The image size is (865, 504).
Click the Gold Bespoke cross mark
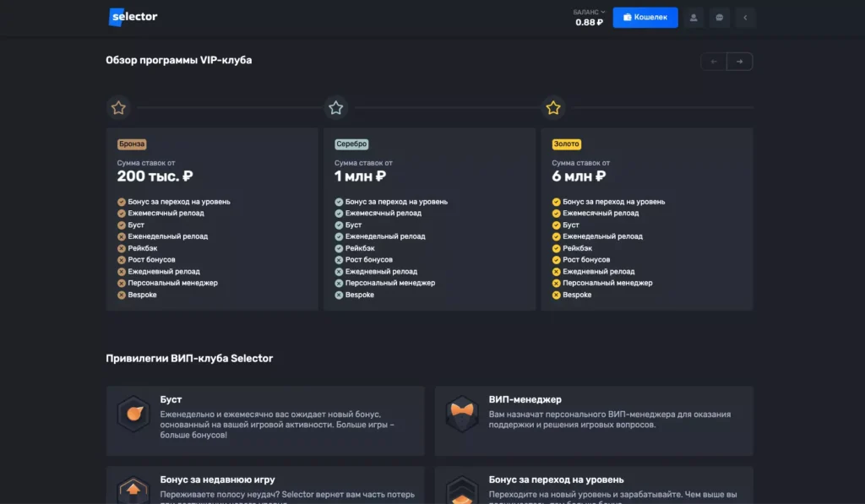click(x=556, y=295)
